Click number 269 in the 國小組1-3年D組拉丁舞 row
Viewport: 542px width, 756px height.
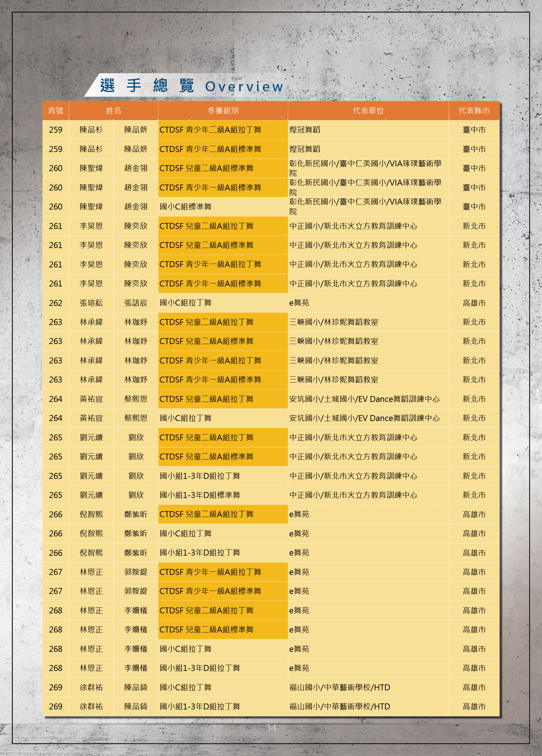(56, 707)
